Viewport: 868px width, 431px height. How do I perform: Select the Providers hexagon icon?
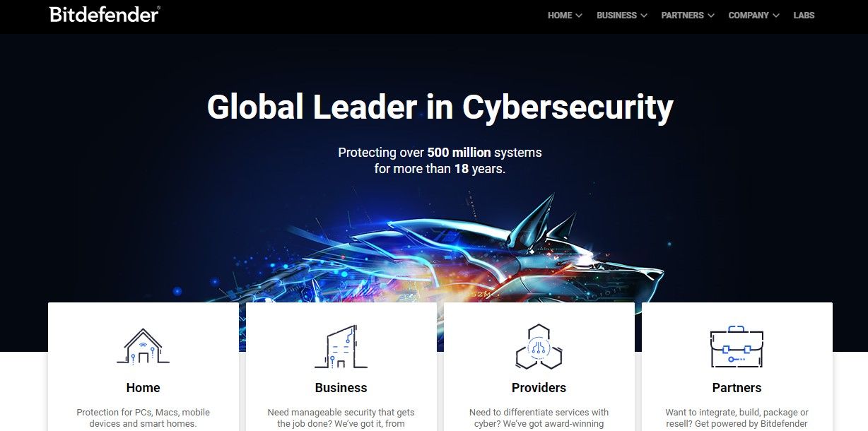point(539,346)
